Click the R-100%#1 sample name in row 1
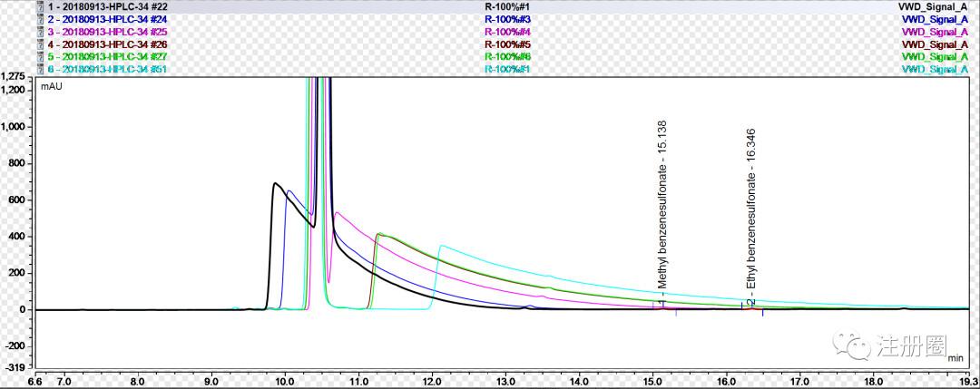This screenshot has width=980, height=389. pos(508,5)
